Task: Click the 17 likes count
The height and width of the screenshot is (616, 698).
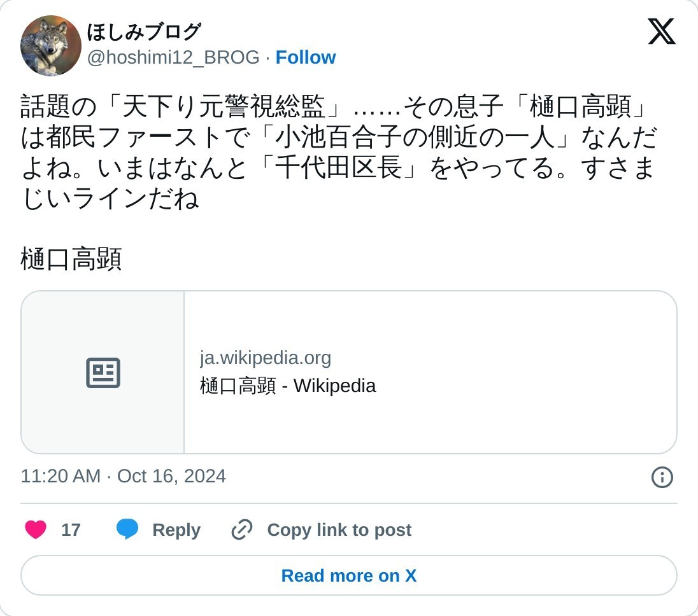Action: (x=71, y=529)
